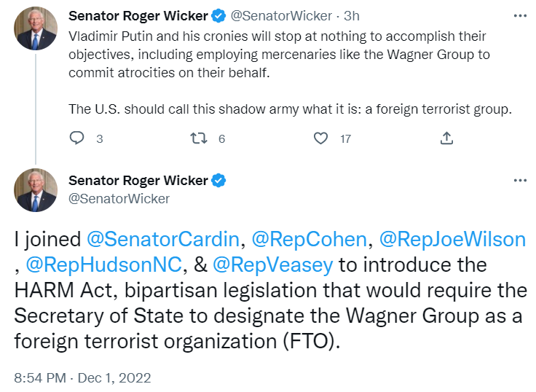Like the first tweet with heart icon

[320, 138]
